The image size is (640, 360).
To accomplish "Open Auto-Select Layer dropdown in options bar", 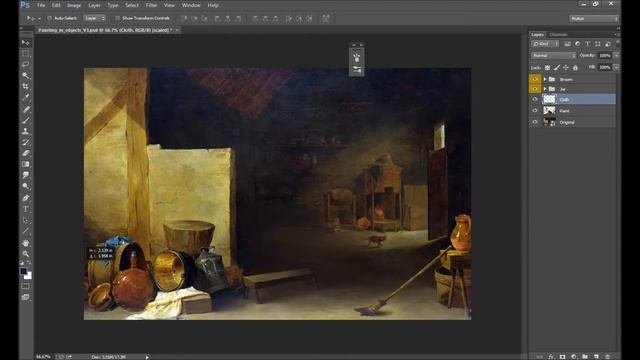I will [x=95, y=18].
